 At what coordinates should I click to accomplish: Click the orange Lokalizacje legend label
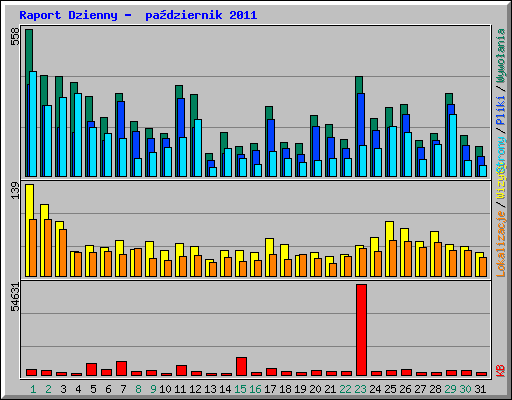point(501,244)
